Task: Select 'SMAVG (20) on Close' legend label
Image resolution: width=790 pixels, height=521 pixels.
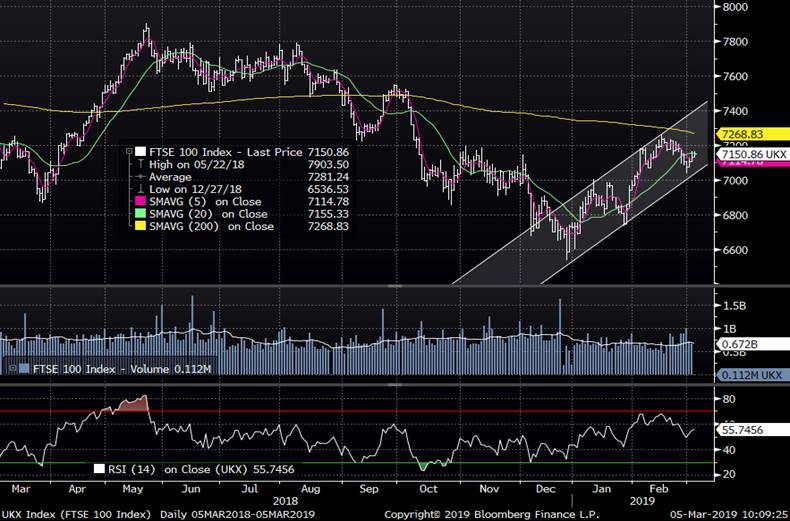Action: pos(208,214)
